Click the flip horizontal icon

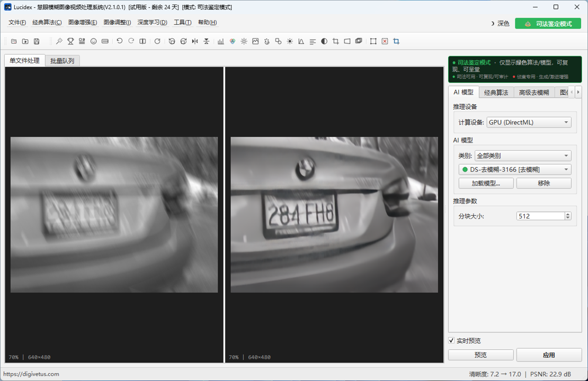[194, 41]
